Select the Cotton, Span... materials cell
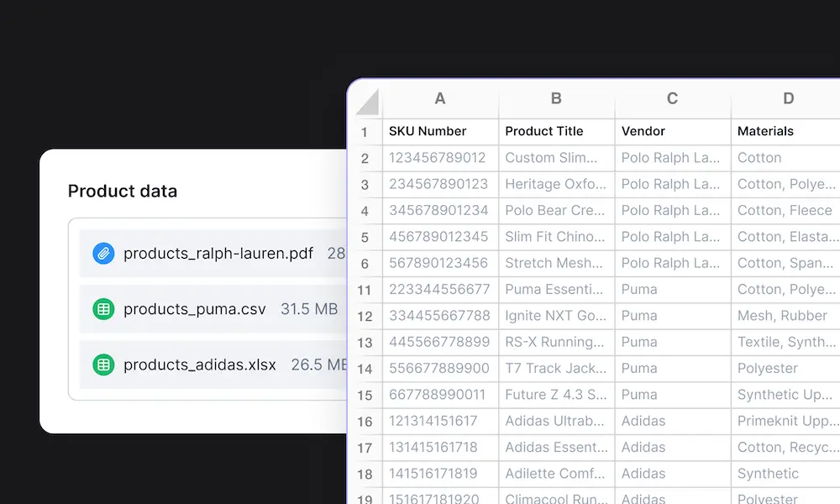840x504 pixels. point(786,264)
